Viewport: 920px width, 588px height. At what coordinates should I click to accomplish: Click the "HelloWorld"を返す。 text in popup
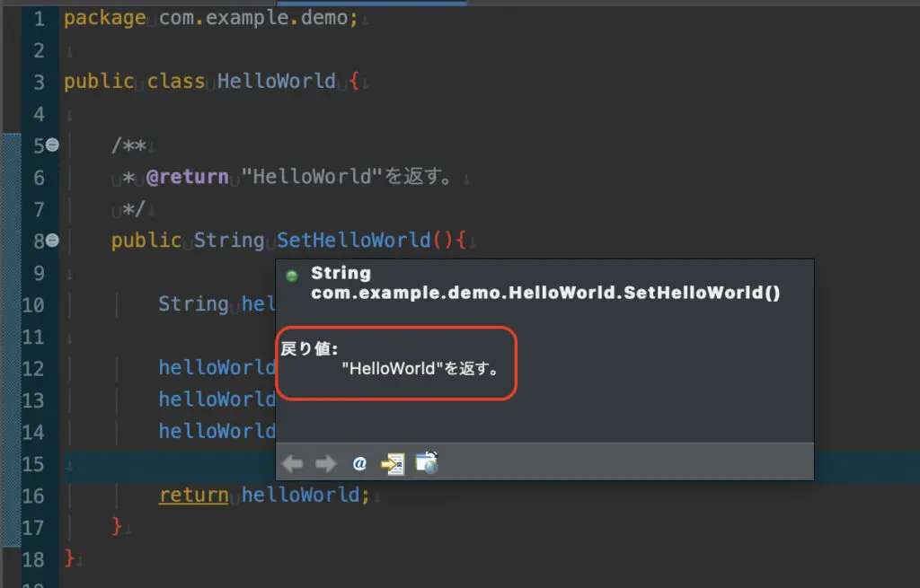420,369
